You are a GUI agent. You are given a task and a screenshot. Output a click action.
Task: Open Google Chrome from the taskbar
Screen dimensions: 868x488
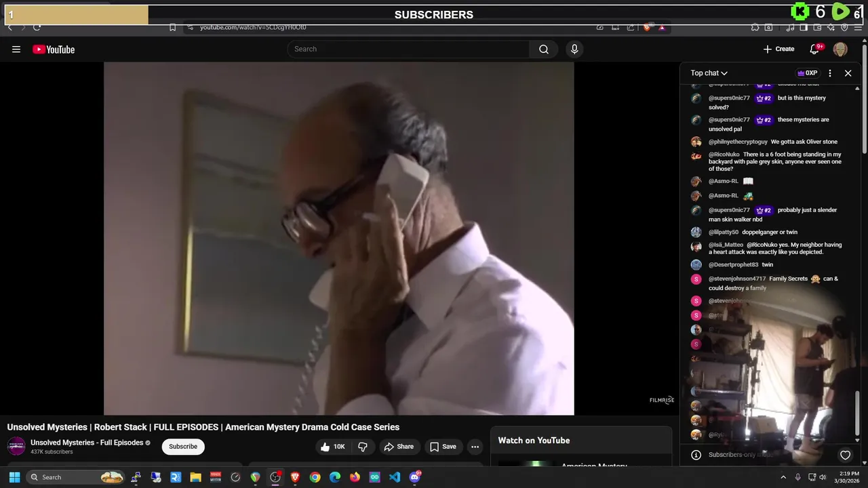[315, 477]
